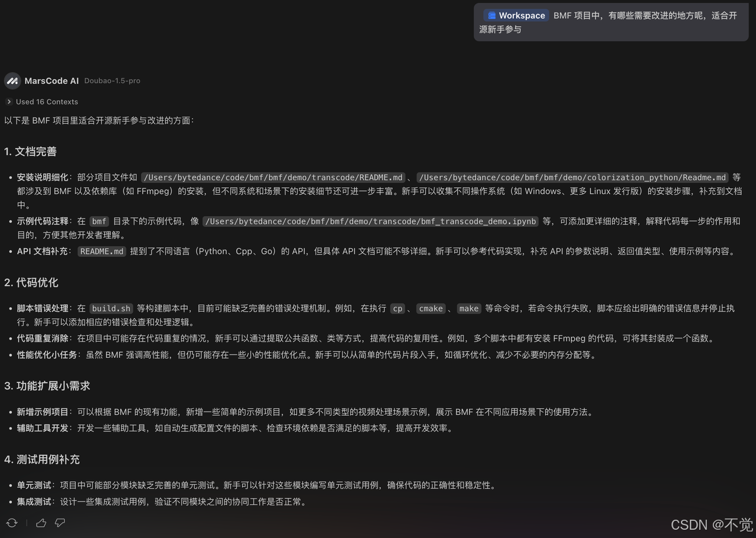This screenshot has height=538, width=756.
Task: Click the Doubao-1.5-pro model label
Action: [112, 81]
